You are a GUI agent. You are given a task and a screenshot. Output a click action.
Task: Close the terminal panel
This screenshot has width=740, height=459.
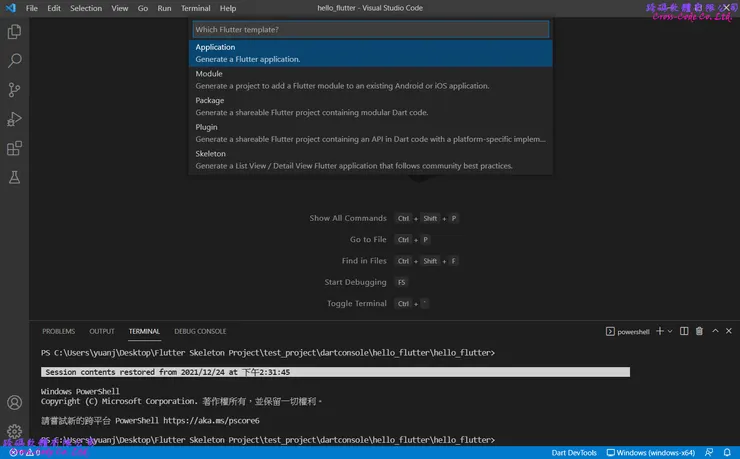(x=729, y=331)
